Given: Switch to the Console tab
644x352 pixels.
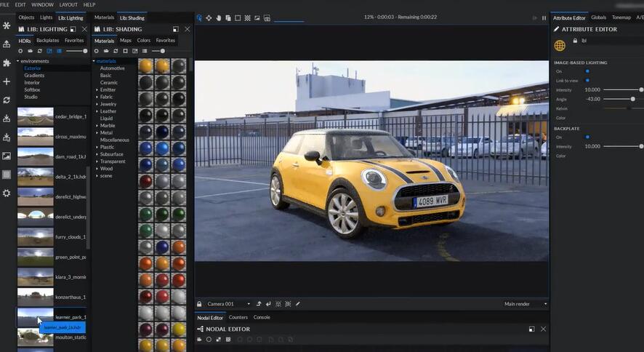Looking at the screenshot, I should (262, 317).
